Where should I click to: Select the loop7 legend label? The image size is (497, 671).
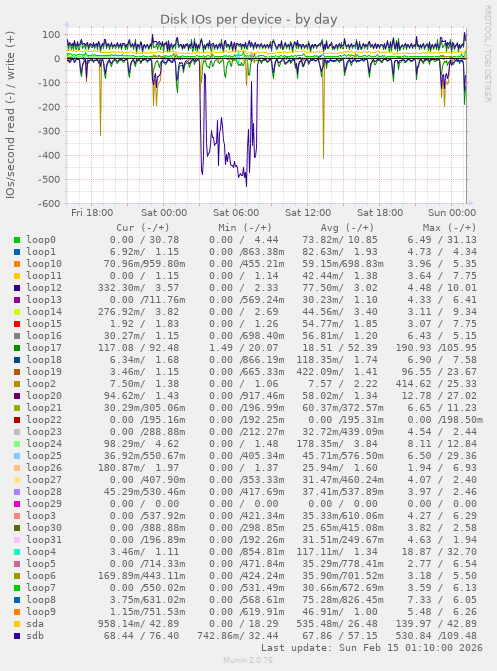click(41, 587)
